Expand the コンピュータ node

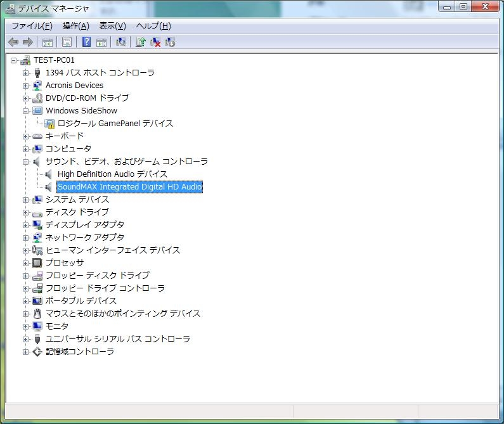(25, 149)
